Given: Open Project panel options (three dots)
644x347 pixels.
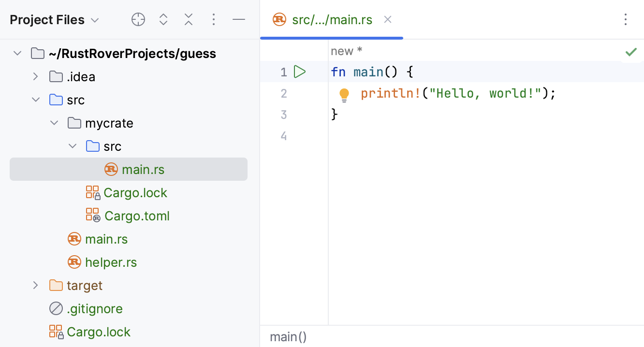Looking at the screenshot, I should [214, 20].
